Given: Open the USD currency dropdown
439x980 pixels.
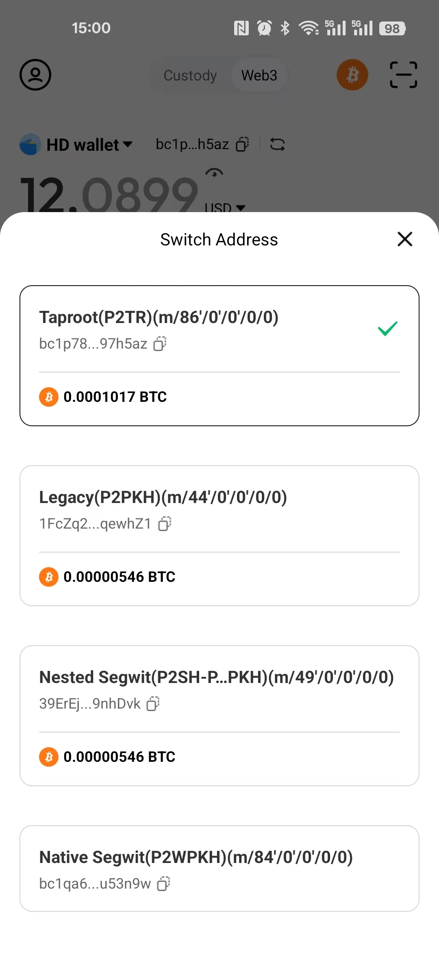Looking at the screenshot, I should tap(225, 208).
